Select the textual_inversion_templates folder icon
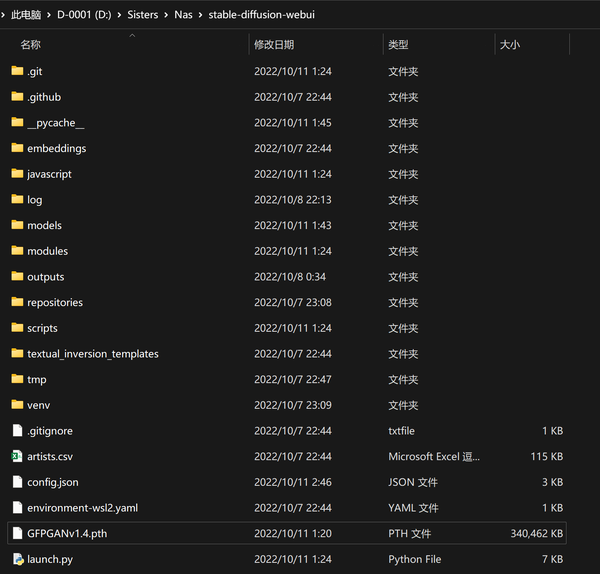 17,353
